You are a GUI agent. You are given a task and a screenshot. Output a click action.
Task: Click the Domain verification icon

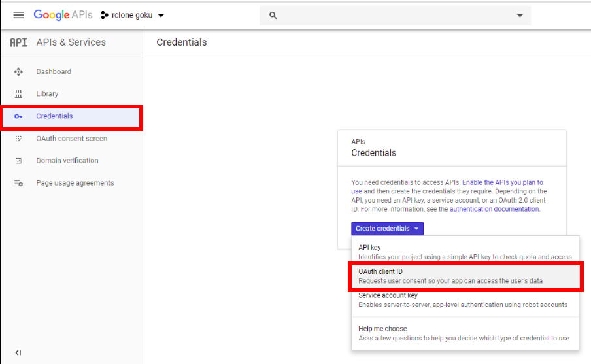coord(18,161)
